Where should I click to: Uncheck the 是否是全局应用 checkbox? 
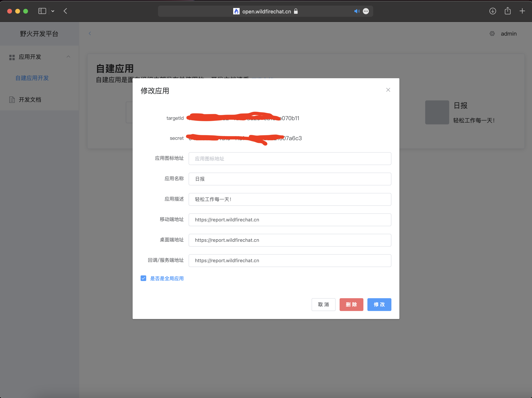(143, 278)
